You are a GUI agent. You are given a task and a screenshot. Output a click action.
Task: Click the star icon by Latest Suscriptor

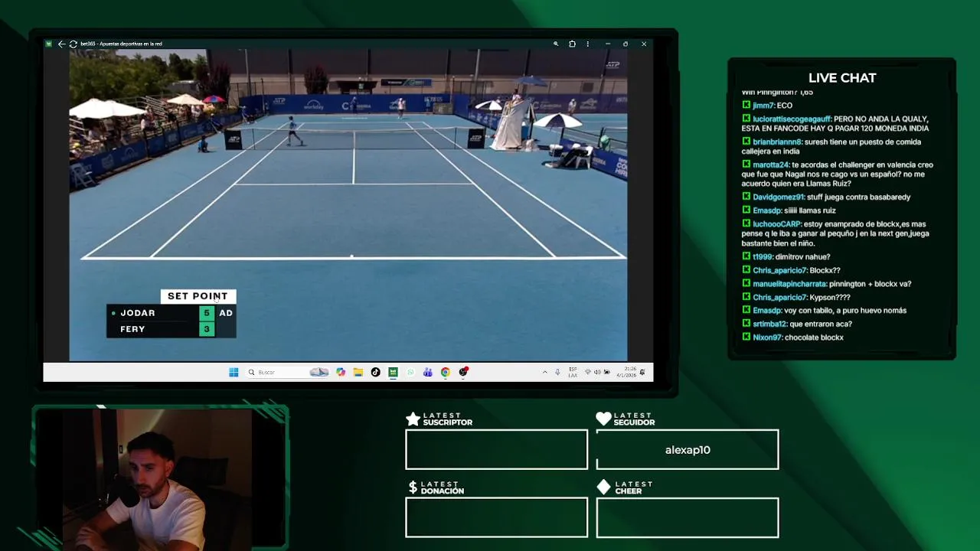(413, 419)
